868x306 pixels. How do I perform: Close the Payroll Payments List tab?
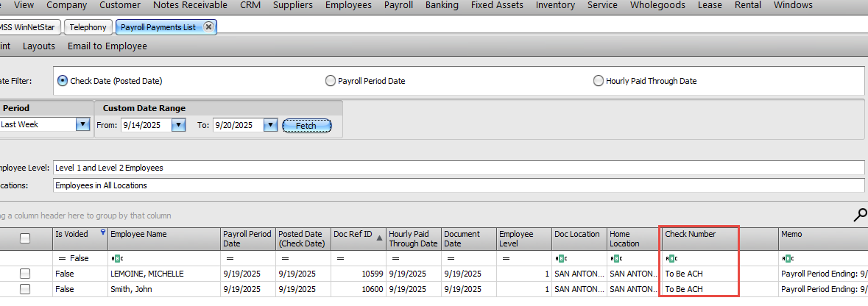coord(208,27)
